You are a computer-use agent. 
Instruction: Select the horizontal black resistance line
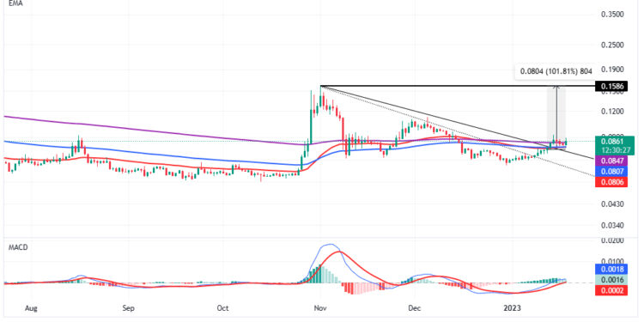(458, 86)
